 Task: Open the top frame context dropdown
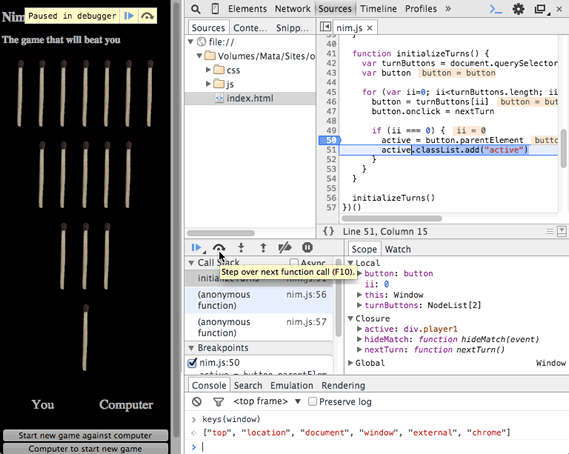[x=267, y=401]
